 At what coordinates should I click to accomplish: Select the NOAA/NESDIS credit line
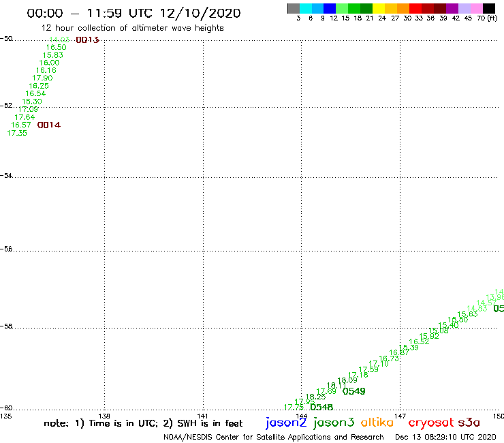(x=274, y=438)
